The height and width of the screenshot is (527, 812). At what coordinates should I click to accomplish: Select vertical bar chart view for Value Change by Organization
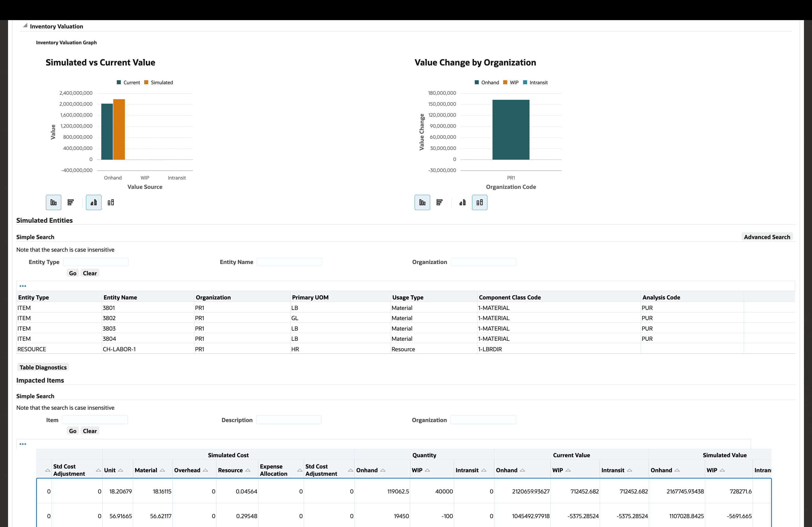click(422, 202)
